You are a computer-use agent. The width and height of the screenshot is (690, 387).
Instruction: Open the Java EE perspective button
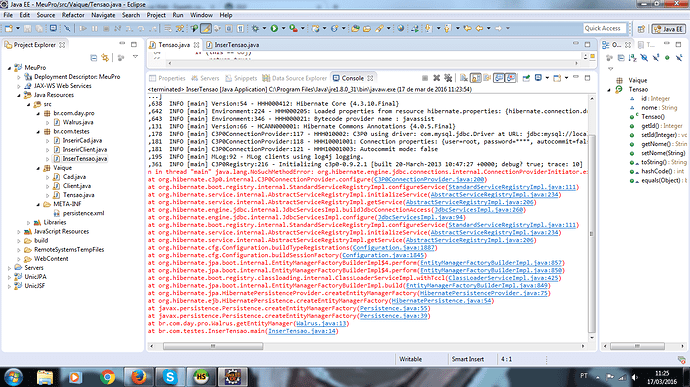[x=668, y=29]
